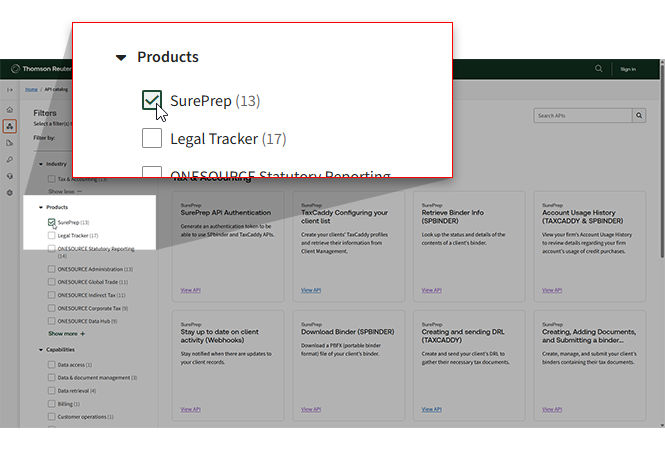Click the Filters panel heading
The width and height of the screenshot is (665, 461).
(45, 113)
